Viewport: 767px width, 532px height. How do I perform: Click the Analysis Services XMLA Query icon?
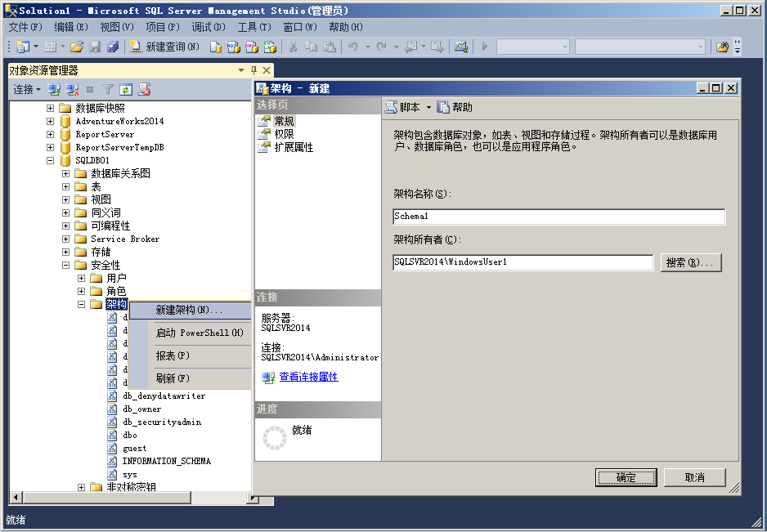(x=270, y=47)
